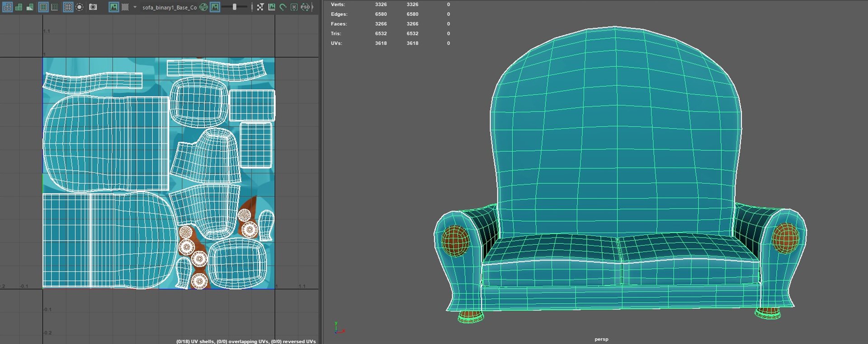The height and width of the screenshot is (344, 868).
Task: Click the sofa_binary1_Base_Co texture name
Action: click(170, 8)
